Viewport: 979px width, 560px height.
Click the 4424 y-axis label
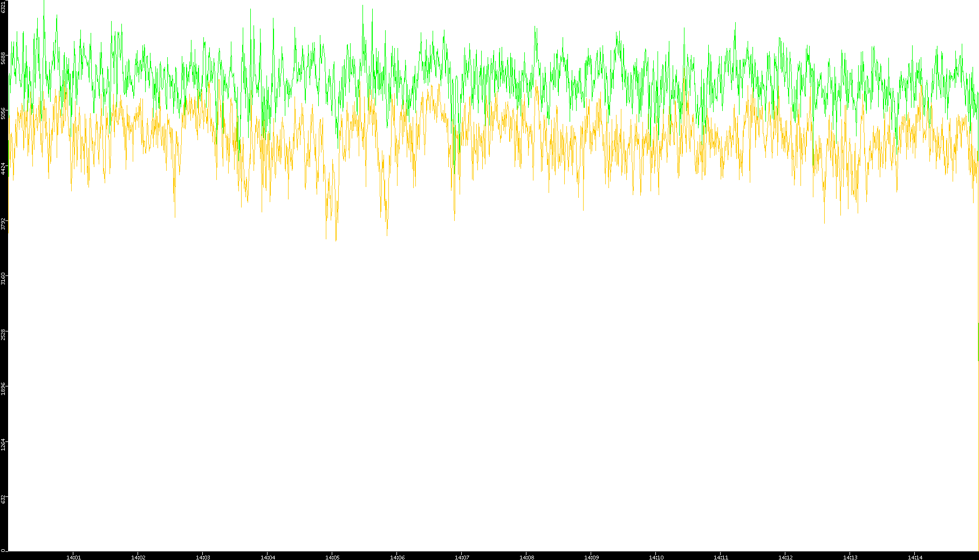point(4,169)
